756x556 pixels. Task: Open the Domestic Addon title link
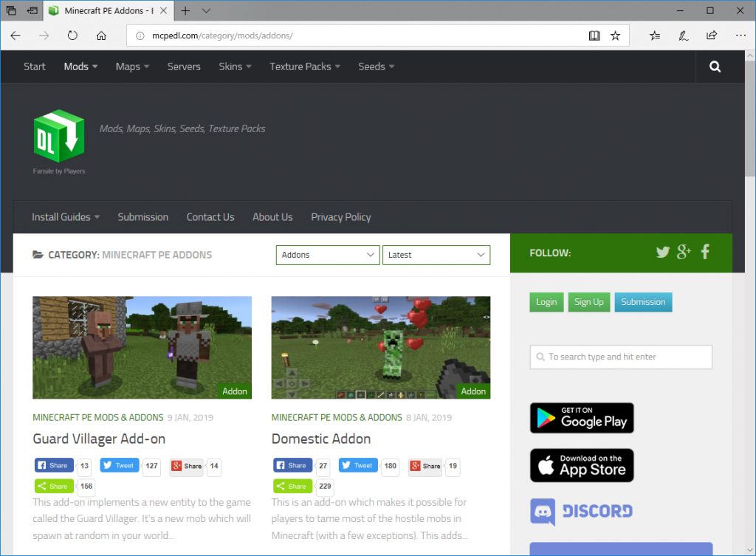pos(321,439)
